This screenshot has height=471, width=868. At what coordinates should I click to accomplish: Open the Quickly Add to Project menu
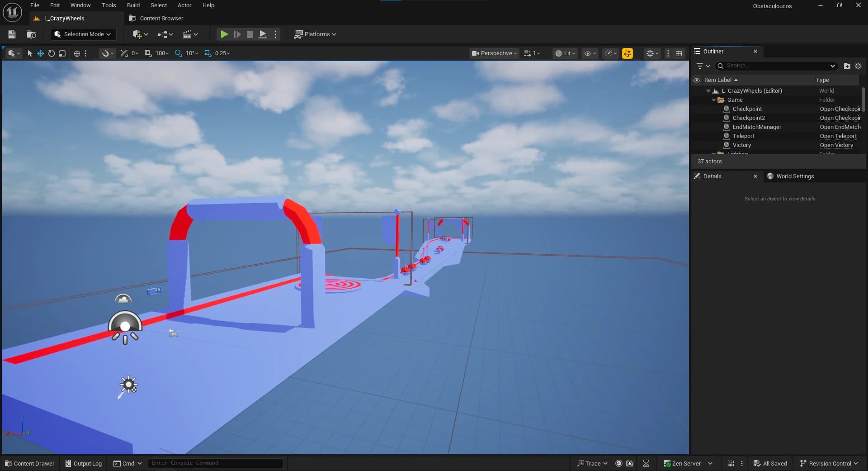click(x=140, y=34)
